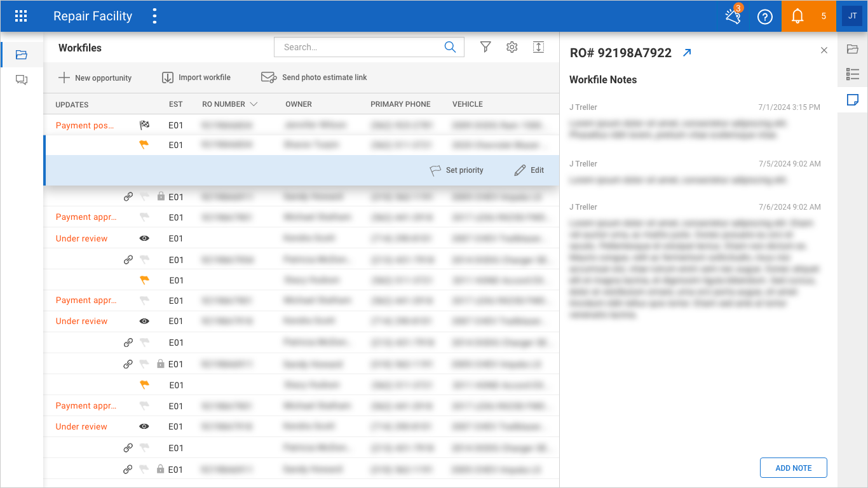The height and width of the screenshot is (488, 868).
Task: Sort by the OWNER column header
Action: (x=299, y=104)
